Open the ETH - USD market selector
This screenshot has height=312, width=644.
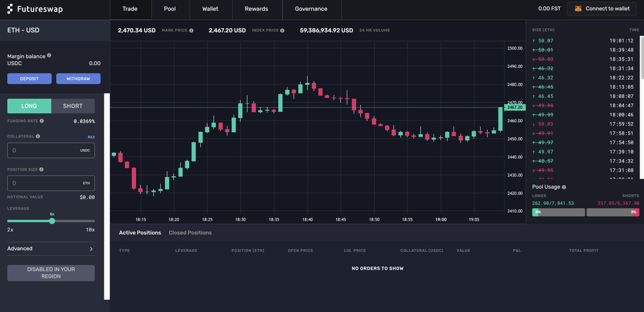55,30
